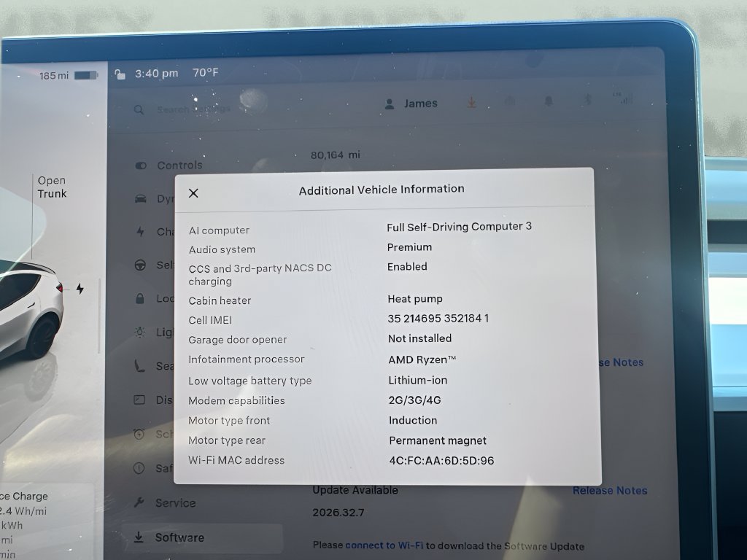Select the padlock Locks sidebar icon

point(140,298)
